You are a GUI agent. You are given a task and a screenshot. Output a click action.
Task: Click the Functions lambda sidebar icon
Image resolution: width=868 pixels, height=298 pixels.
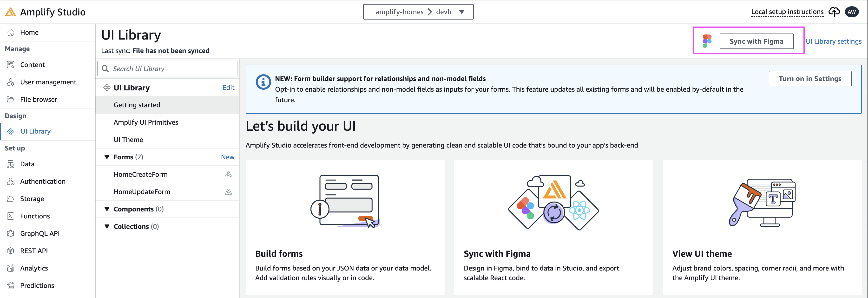point(11,216)
